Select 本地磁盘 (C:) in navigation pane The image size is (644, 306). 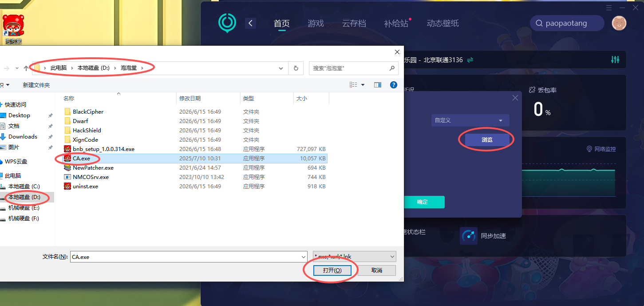pos(24,186)
